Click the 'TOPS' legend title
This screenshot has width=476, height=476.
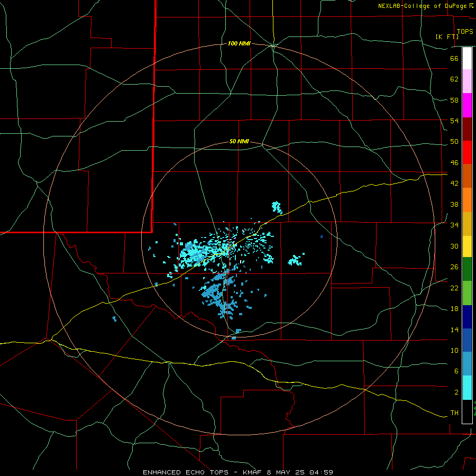pos(465,32)
